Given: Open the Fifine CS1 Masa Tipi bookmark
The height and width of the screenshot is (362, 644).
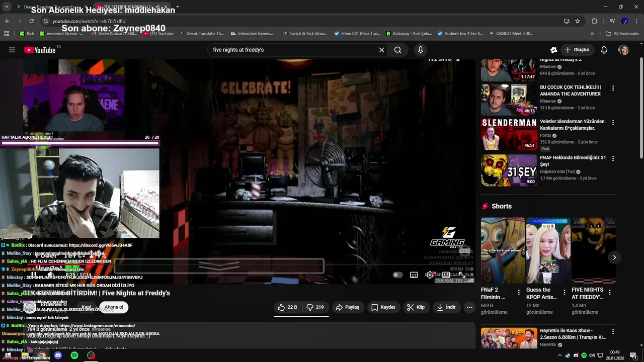Looking at the screenshot, I should point(357,34).
